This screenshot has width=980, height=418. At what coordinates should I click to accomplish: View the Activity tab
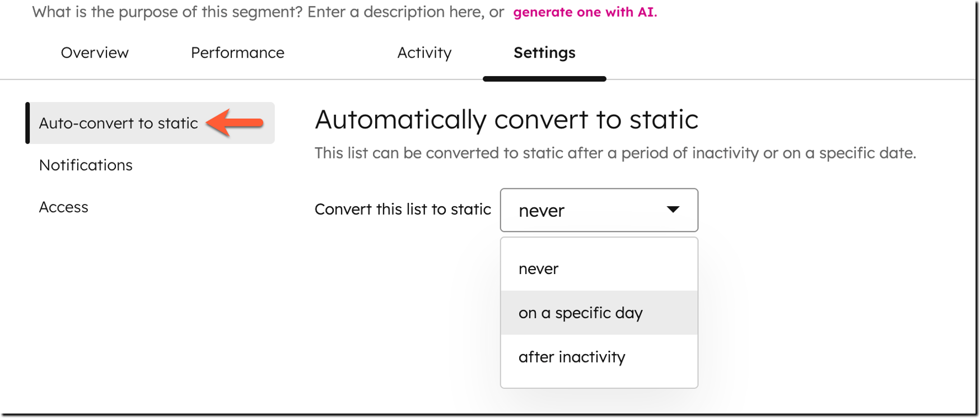(x=424, y=53)
